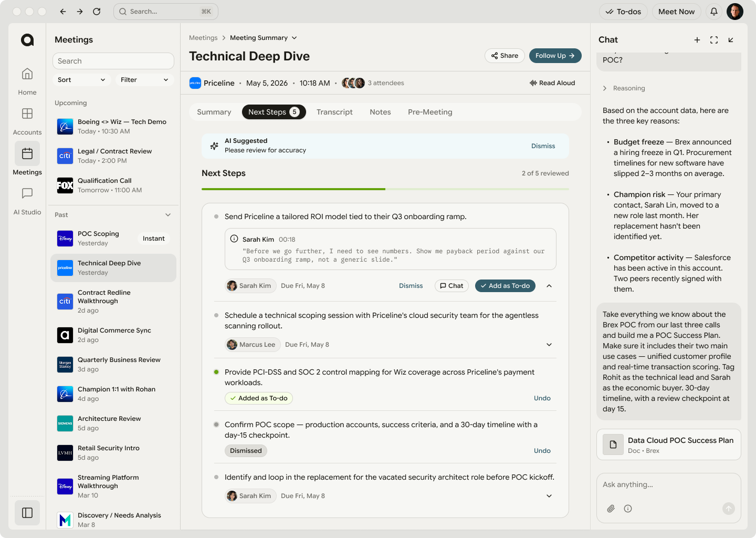
Task: Undo the Added as To-do action
Action: (542, 398)
